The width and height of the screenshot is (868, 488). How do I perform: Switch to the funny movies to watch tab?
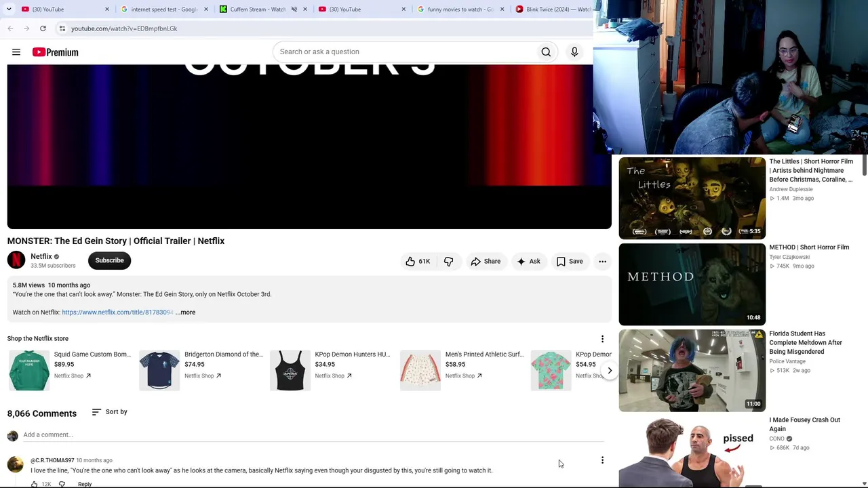[x=460, y=9]
